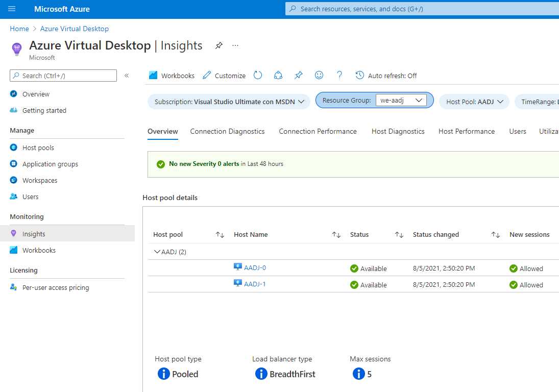Refresh the Insights workbook
559x392 pixels.
tap(258, 75)
